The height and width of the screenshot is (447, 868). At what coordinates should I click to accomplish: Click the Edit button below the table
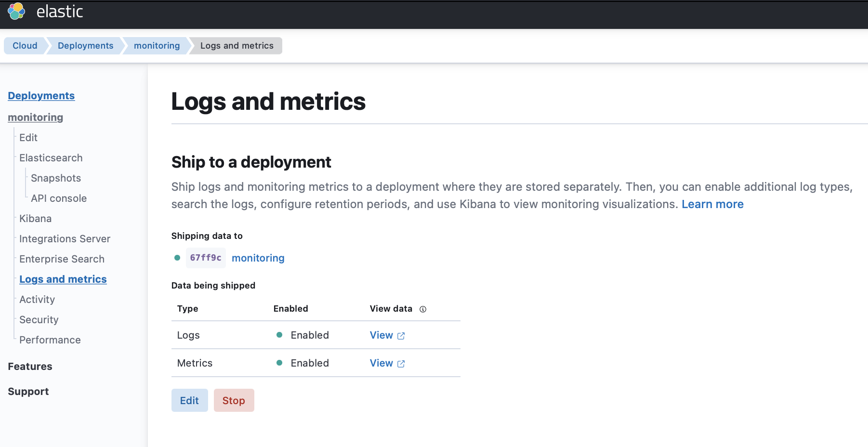[x=189, y=400]
